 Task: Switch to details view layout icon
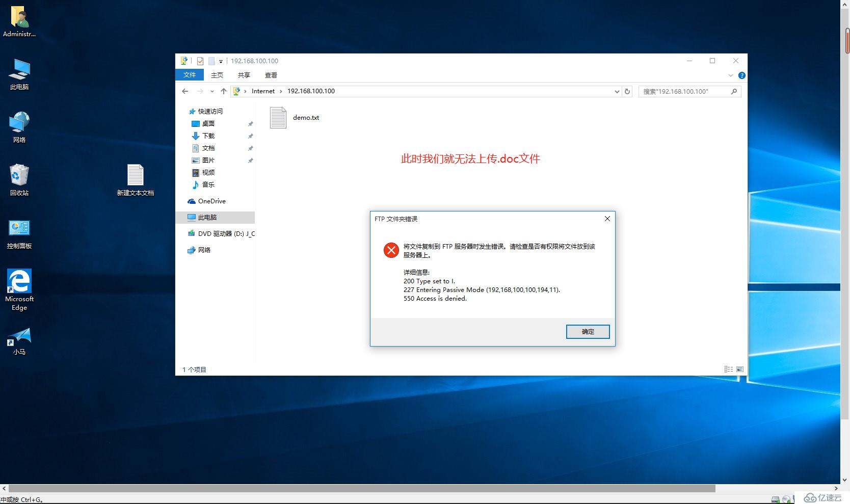coord(729,369)
